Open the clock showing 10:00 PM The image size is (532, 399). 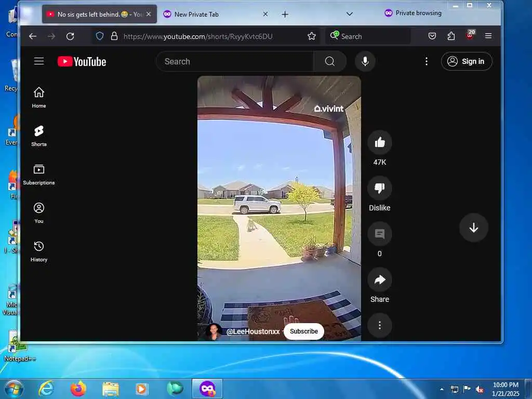point(506,389)
